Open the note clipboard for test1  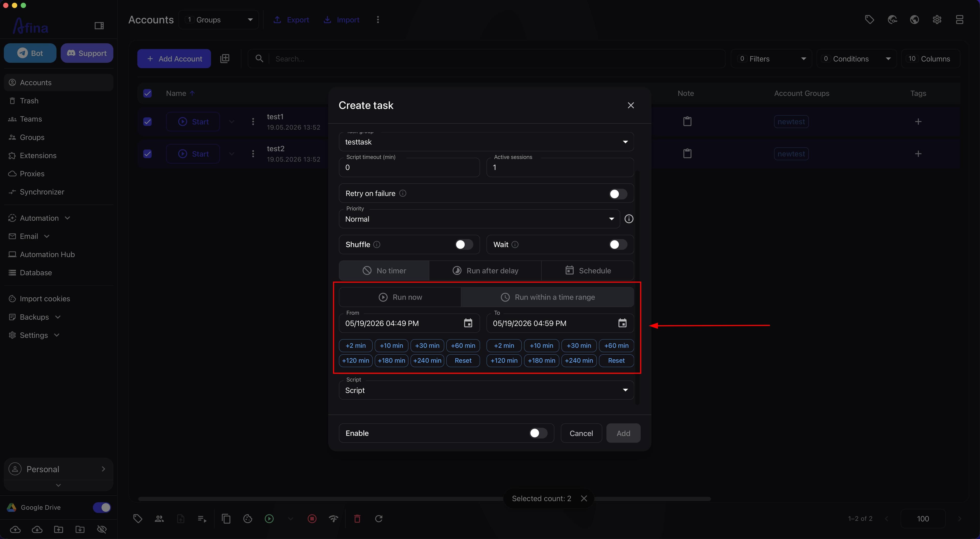687,121
